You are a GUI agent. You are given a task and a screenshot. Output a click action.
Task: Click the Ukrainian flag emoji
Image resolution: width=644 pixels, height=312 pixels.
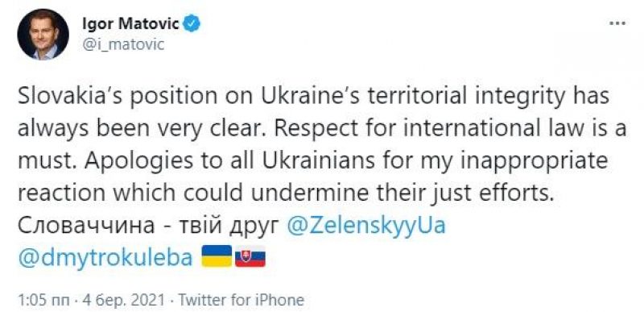217,256
